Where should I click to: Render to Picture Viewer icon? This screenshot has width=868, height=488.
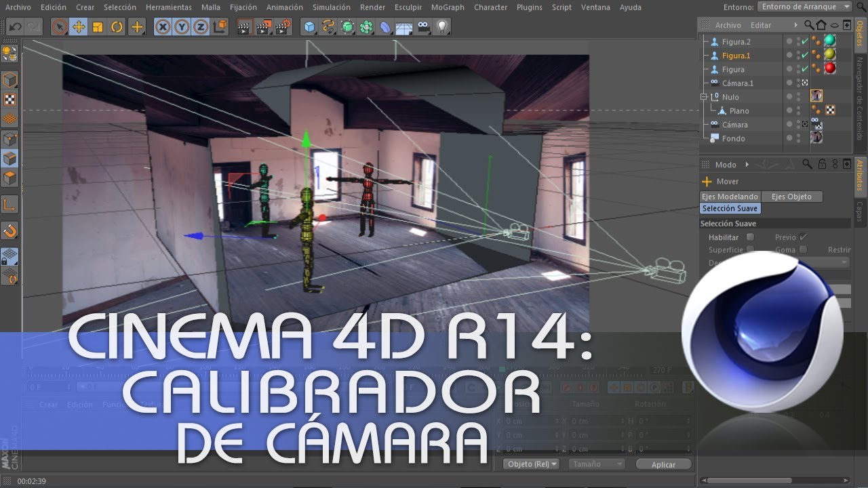(x=262, y=27)
